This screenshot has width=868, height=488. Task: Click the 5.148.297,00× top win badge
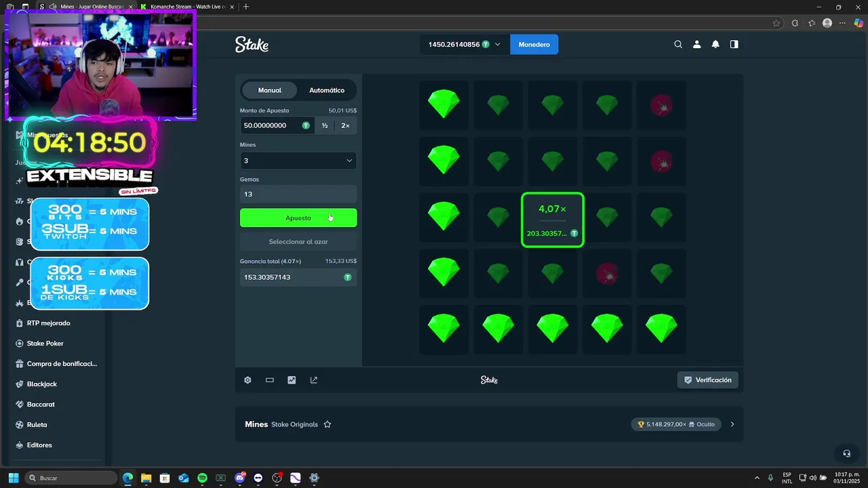click(675, 424)
